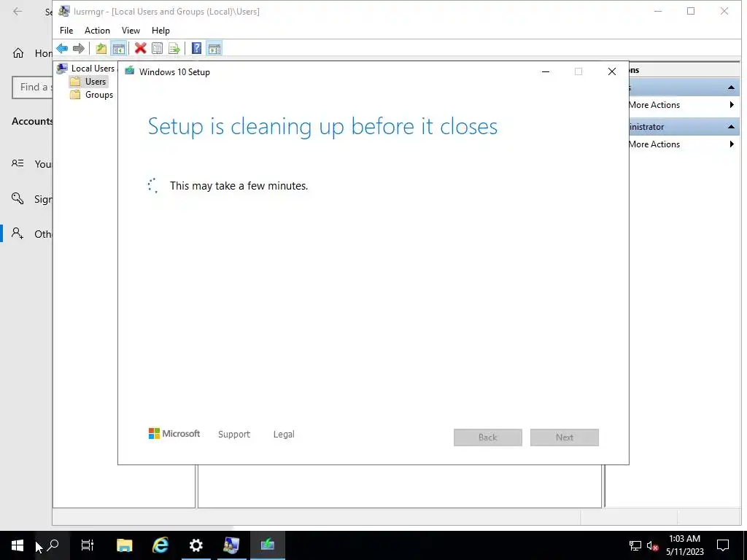Viewport: 747px width, 560px height.
Task: Click Next button in Windows 10 Setup
Action: point(565,437)
